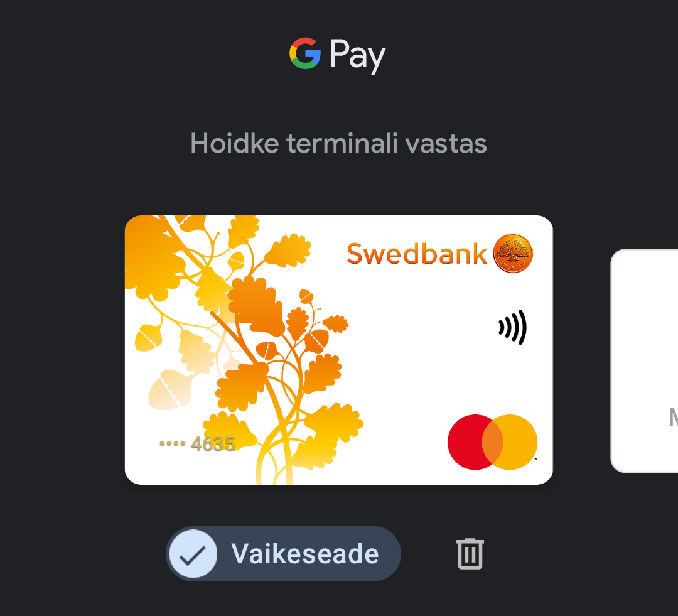Click the Swedbank name text on card
Screen dimensions: 678x616
[x=417, y=254]
